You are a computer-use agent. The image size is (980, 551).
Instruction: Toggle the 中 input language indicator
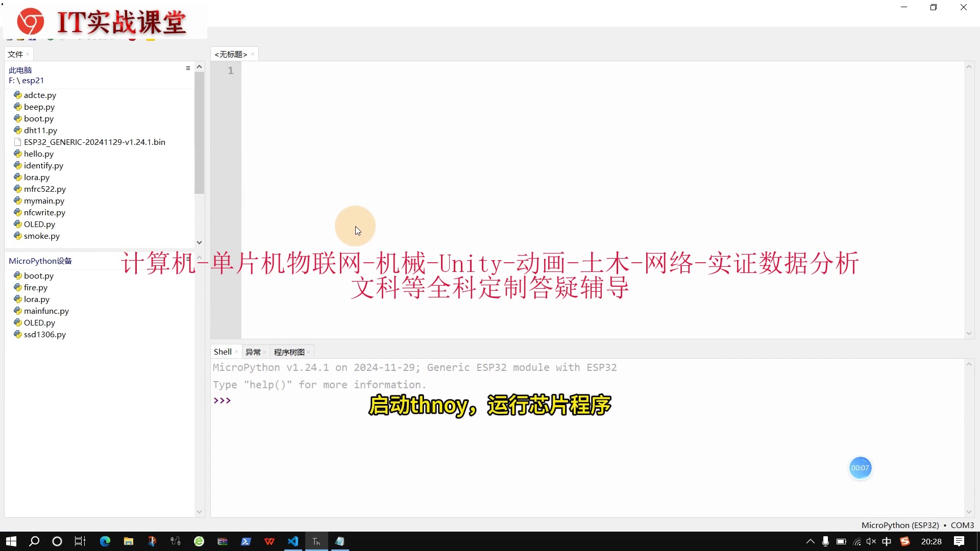(x=887, y=541)
